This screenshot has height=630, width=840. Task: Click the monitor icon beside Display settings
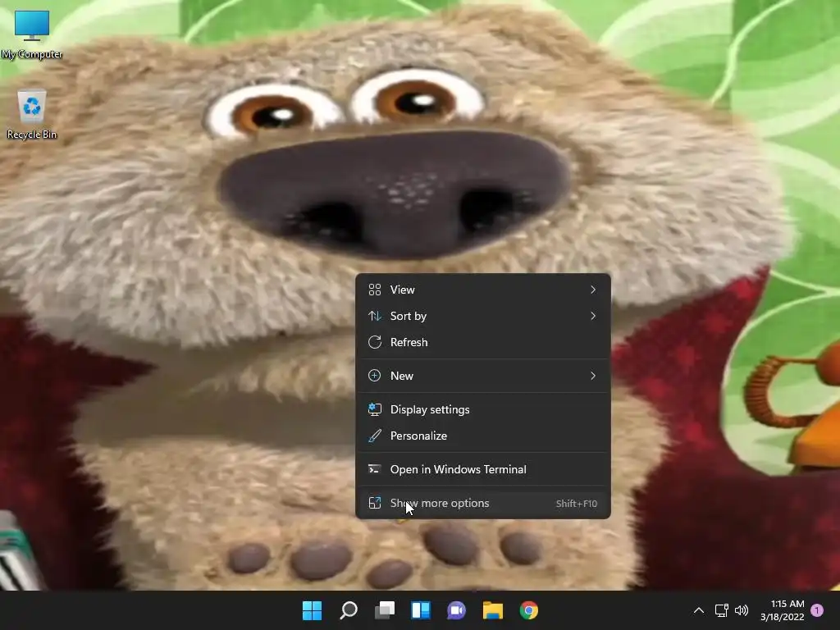tap(374, 410)
